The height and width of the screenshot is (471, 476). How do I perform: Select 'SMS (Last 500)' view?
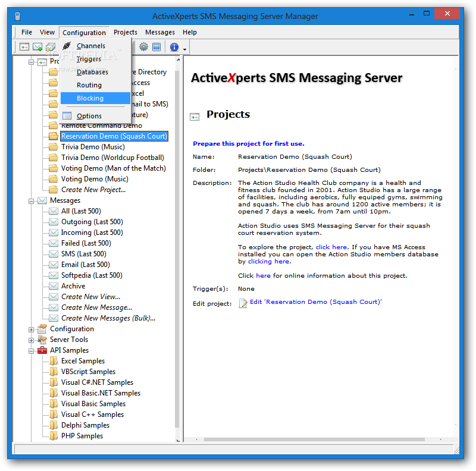click(84, 254)
